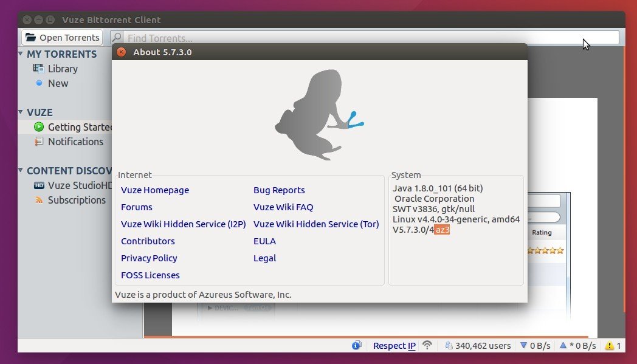Click the Java 1.8.0_101 (64 bit) text

pos(438,188)
